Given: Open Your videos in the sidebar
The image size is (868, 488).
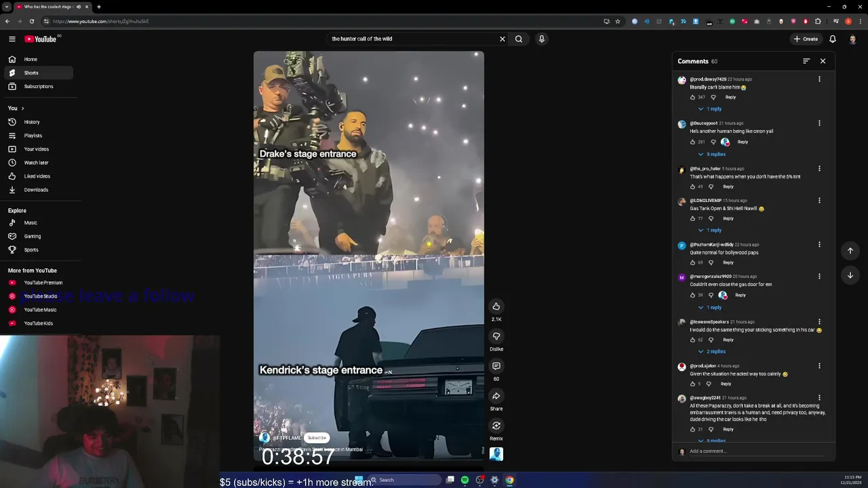Looking at the screenshot, I should click(38, 149).
